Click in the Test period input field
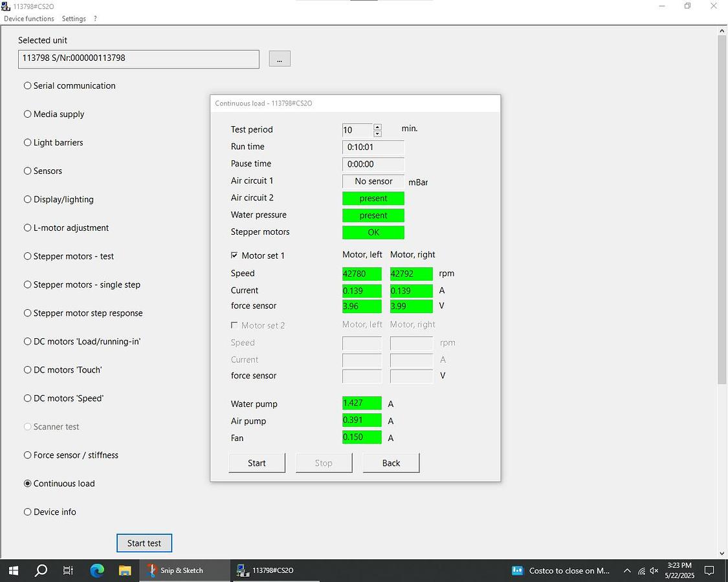 pyautogui.click(x=357, y=130)
